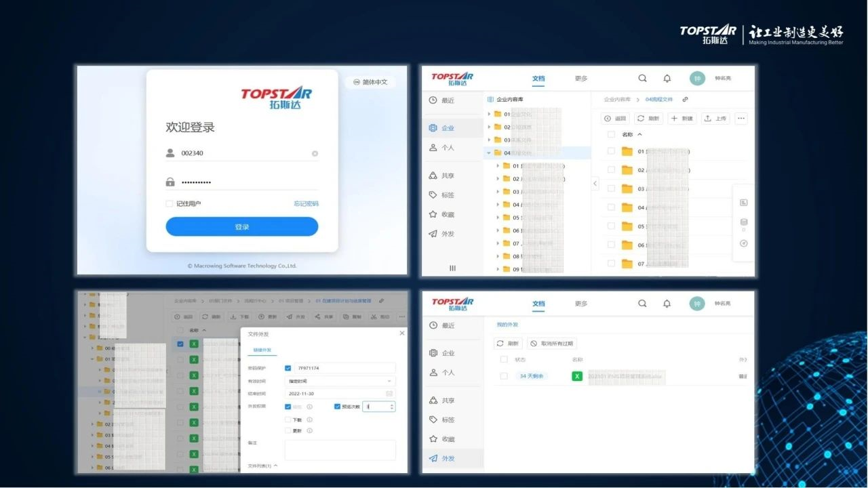Image resolution: width=868 pixels, height=488 pixels.
Task: Collapse the expanded 04 folder in the tree
Action: coord(488,153)
